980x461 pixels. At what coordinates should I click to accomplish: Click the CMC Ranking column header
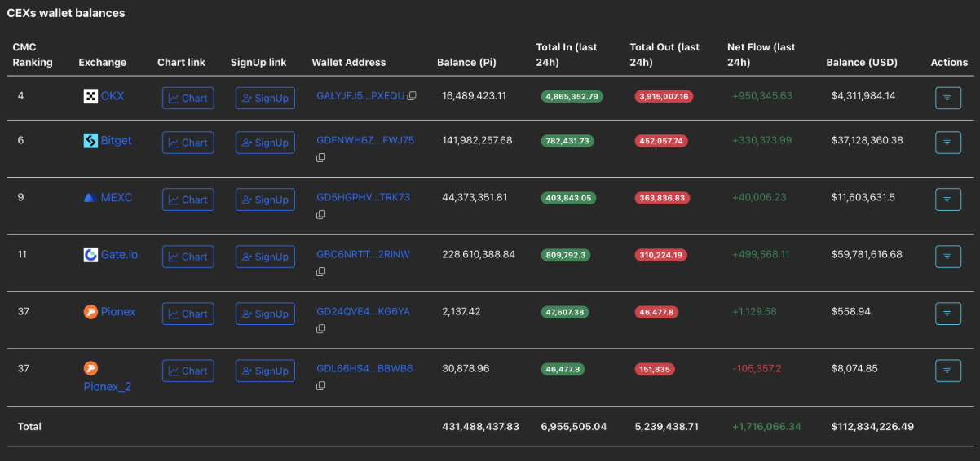point(33,55)
